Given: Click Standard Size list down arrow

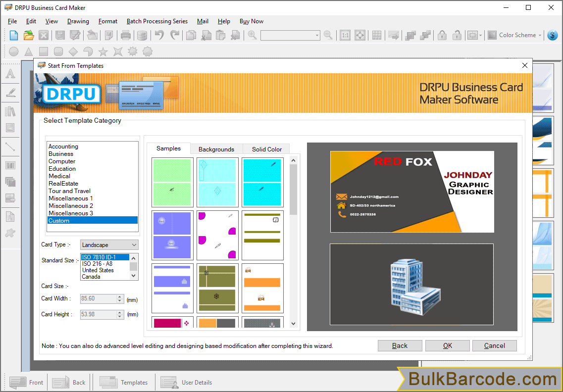Looking at the screenshot, I should tap(134, 276).
